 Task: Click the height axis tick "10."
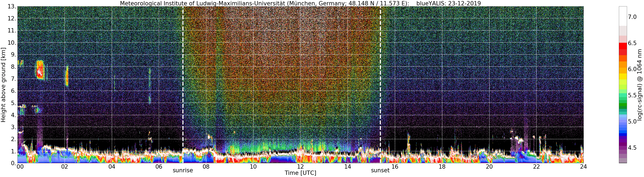12,43
